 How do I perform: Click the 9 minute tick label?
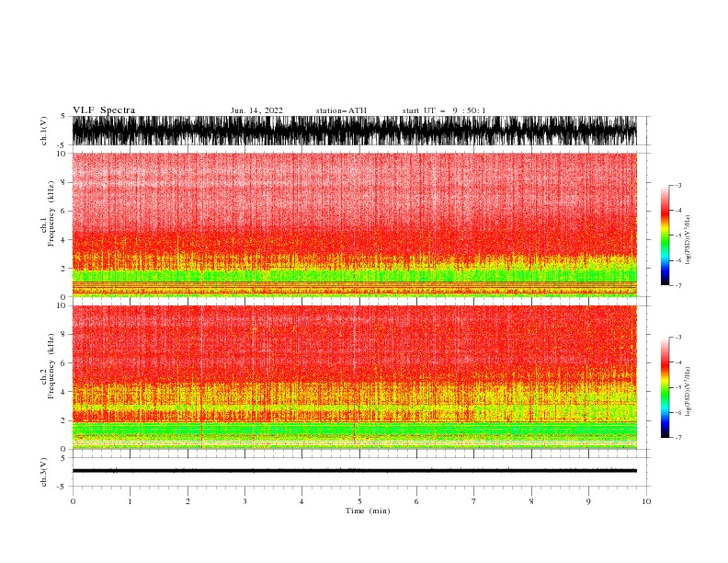pyautogui.click(x=588, y=501)
